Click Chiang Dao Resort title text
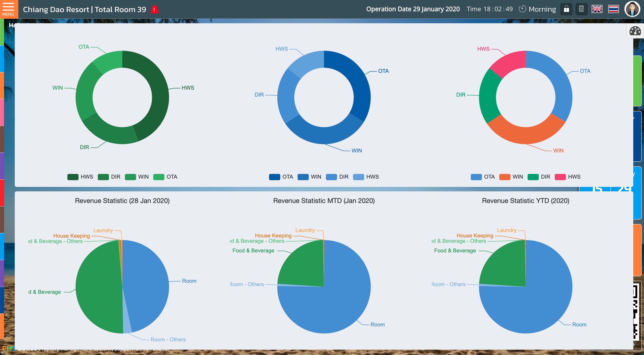The image size is (644, 355). [56, 9]
